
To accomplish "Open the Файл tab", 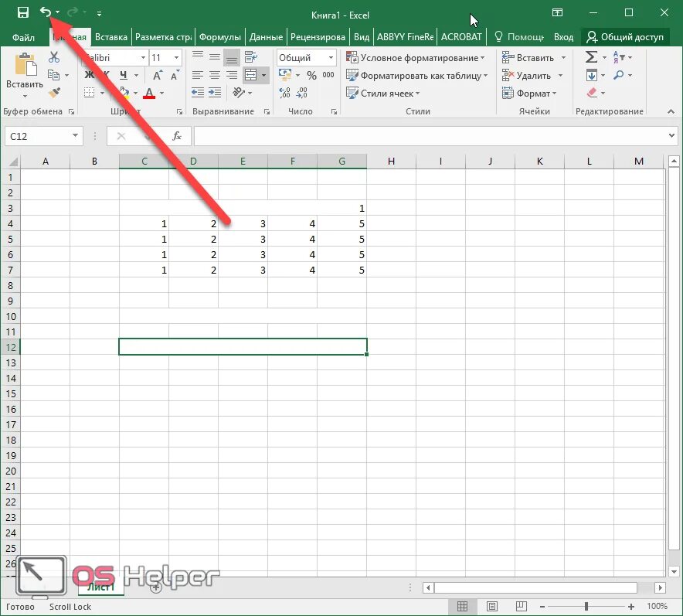I will point(23,37).
